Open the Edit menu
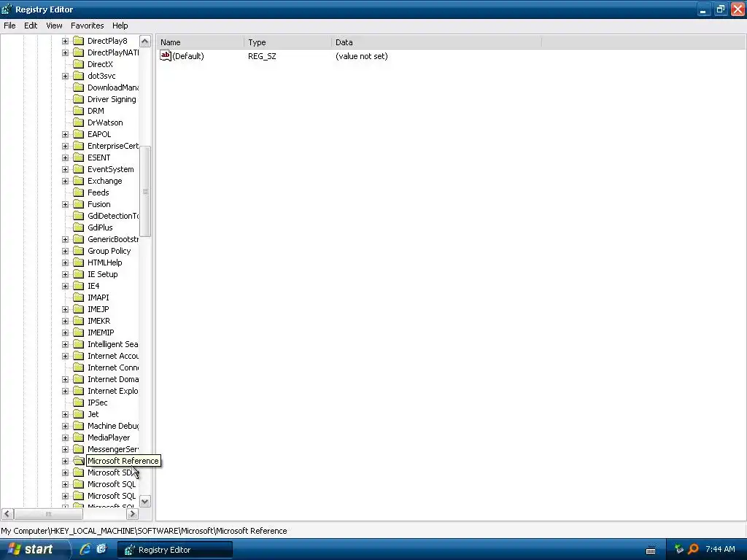 (31, 26)
